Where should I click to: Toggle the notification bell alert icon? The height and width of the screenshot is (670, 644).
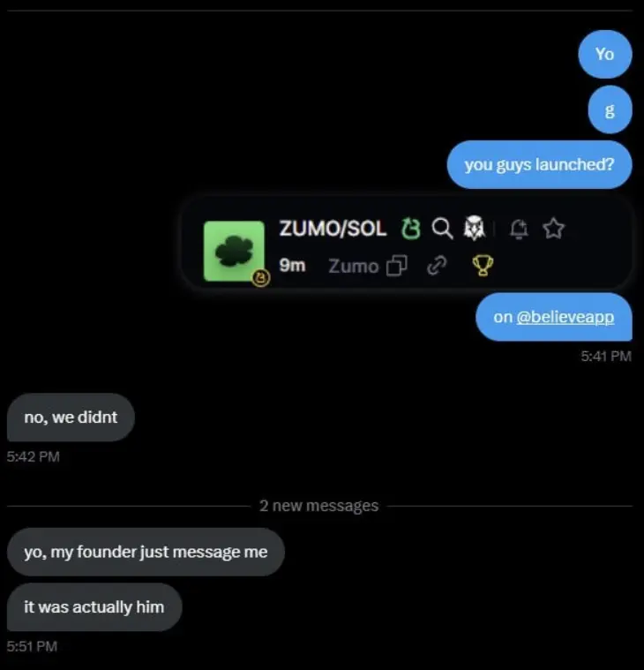click(519, 229)
